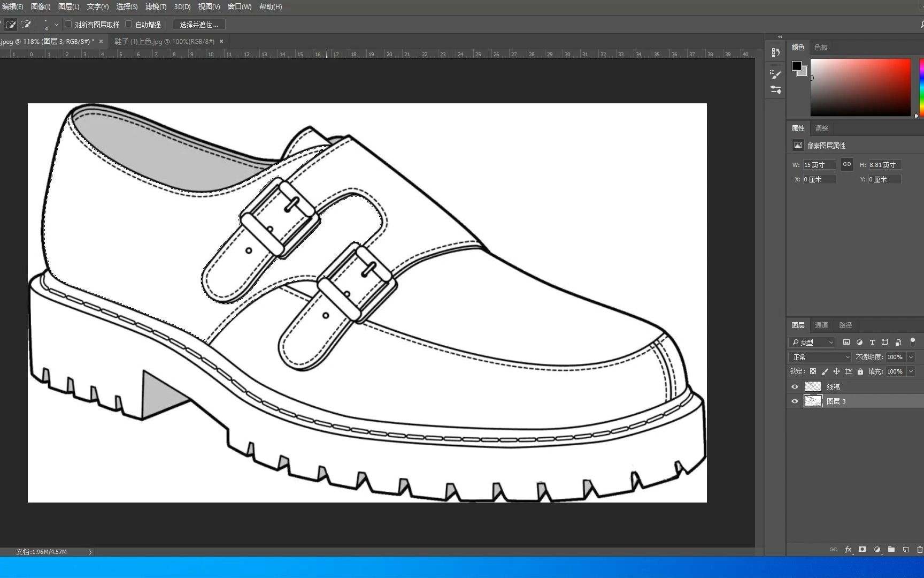Create a new group with folder icon

(891, 550)
